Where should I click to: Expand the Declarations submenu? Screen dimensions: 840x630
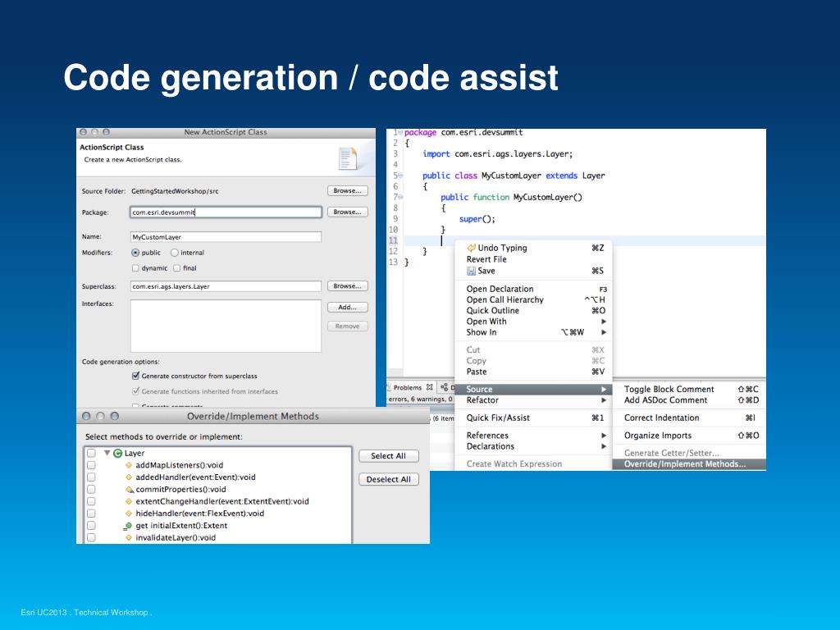pos(533,446)
